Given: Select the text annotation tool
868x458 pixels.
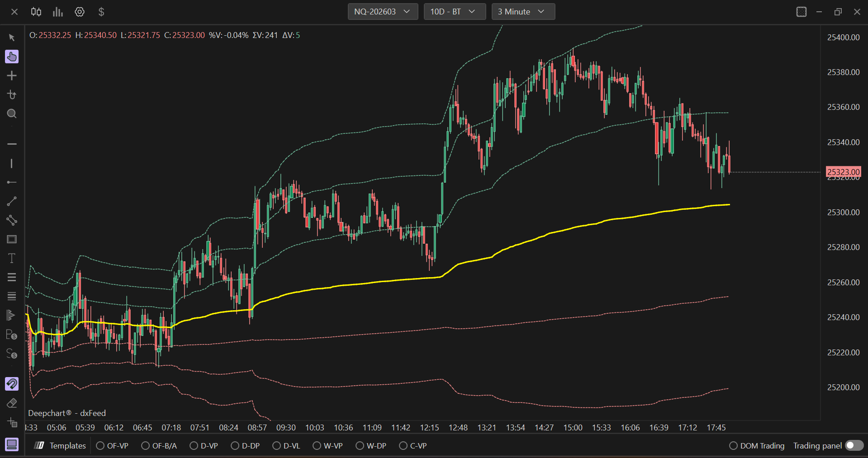Looking at the screenshot, I should (x=12, y=258).
